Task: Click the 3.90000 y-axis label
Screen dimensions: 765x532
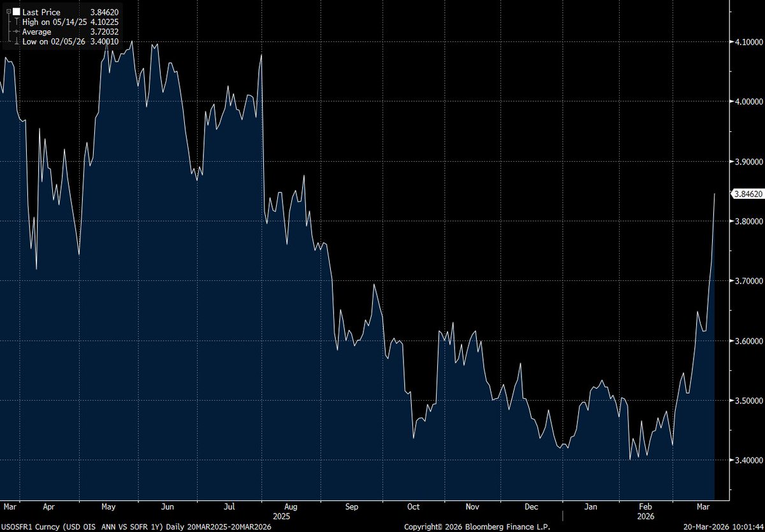Action: [748, 161]
